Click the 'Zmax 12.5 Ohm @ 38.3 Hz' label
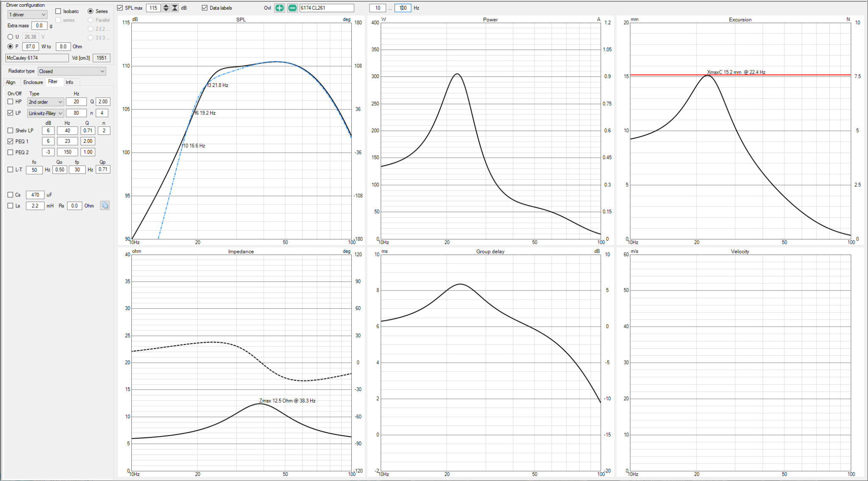 [287, 401]
